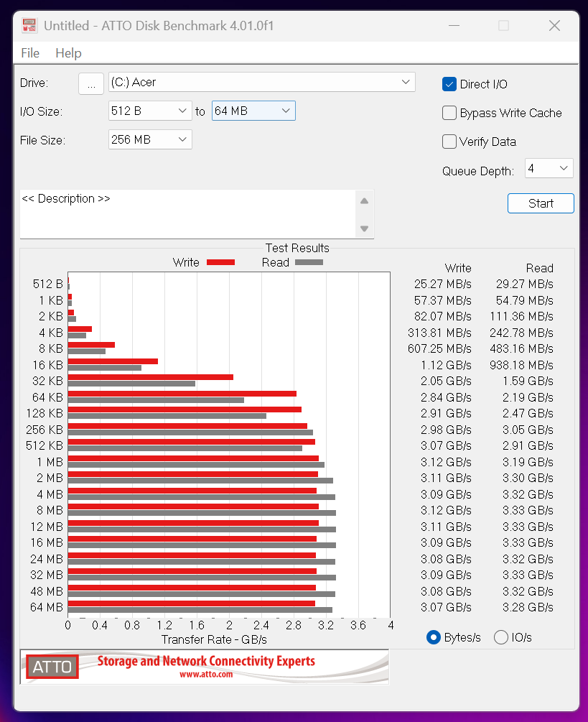
Task: Enable Bypass Write Cache option
Action: [x=449, y=113]
